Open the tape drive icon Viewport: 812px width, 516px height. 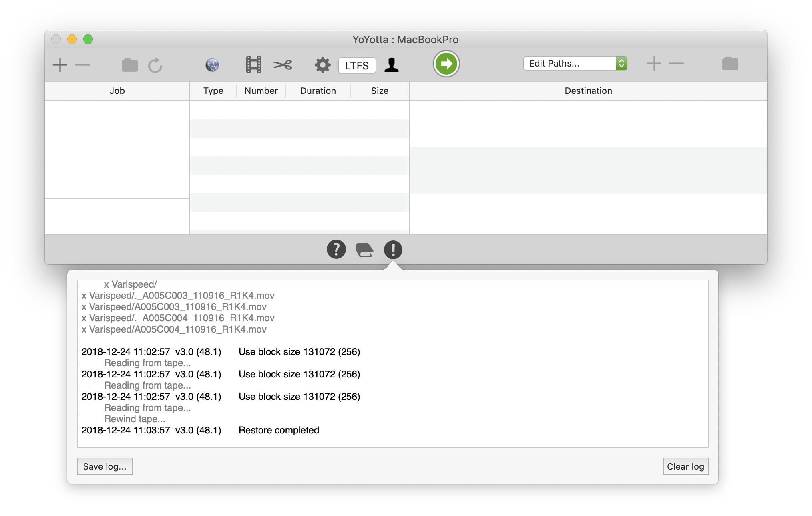[364, 250]
